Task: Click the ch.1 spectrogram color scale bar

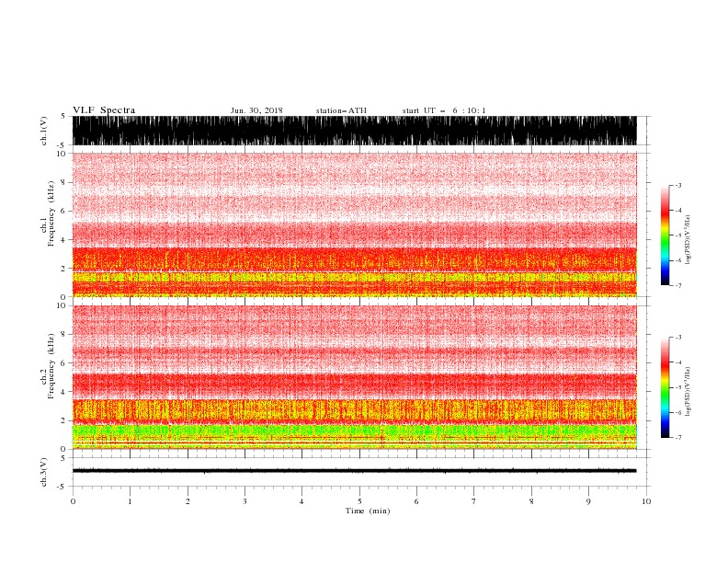Action: tap(665, 236)
